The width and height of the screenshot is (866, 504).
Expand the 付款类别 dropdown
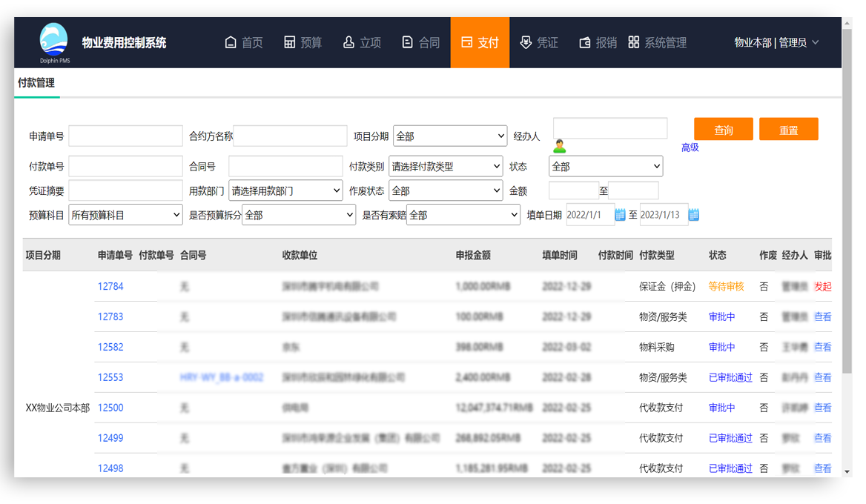coord(446,167)
